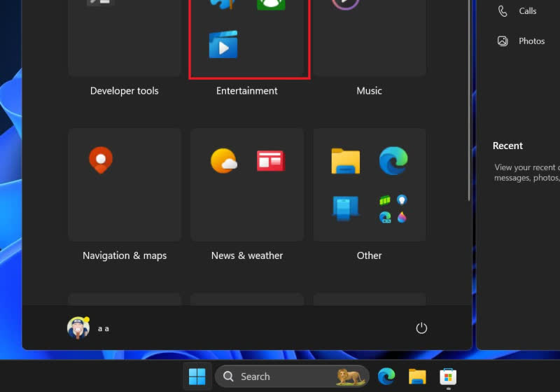The image size is (560, 392).
Task: Open the blue desktop app icon in Other
Action: (x=346, y=208)
